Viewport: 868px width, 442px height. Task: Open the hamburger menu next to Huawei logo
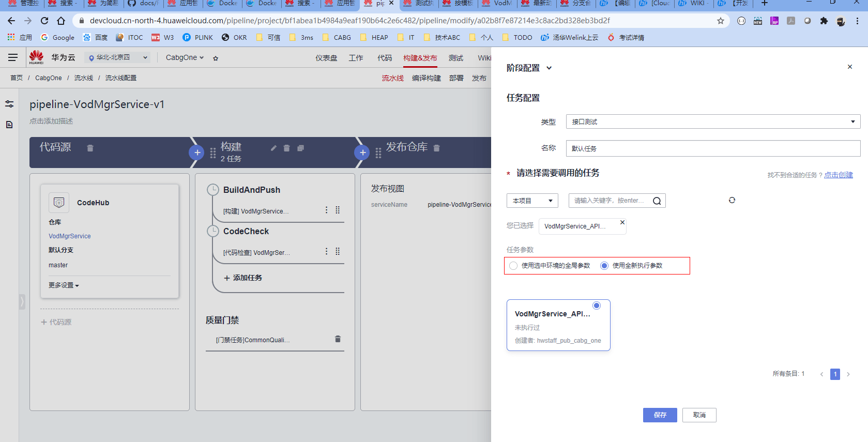[x=13, y=57]
